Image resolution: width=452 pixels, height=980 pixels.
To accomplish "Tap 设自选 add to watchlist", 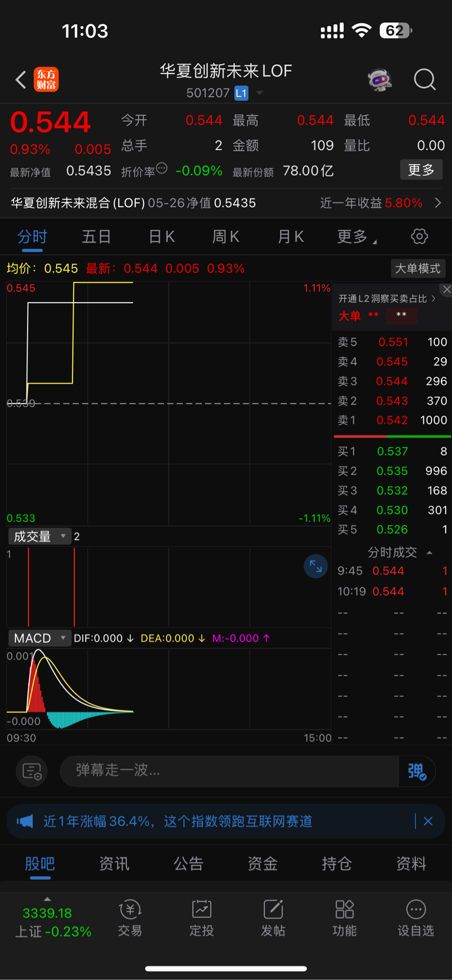I will coord(416,918).
